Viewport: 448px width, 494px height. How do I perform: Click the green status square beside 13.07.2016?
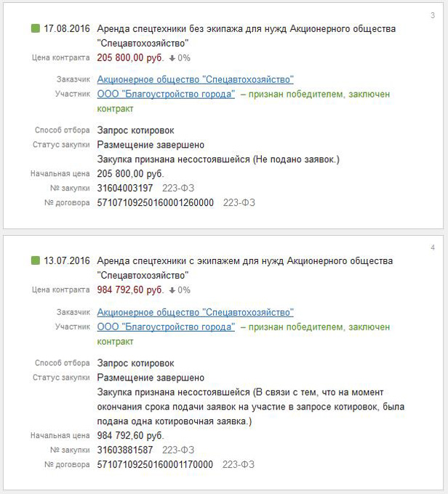click(35, 261)
